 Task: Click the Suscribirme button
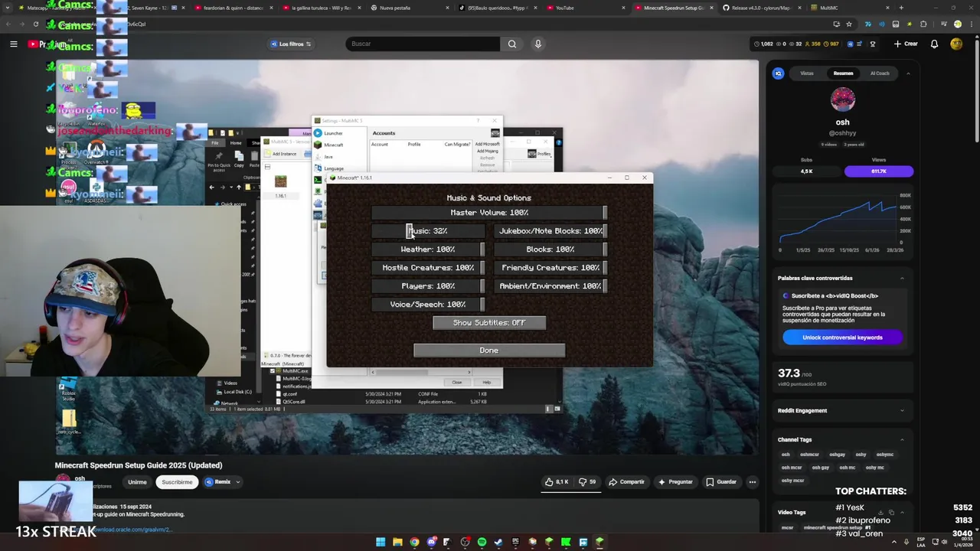click(x=177, y=482)
